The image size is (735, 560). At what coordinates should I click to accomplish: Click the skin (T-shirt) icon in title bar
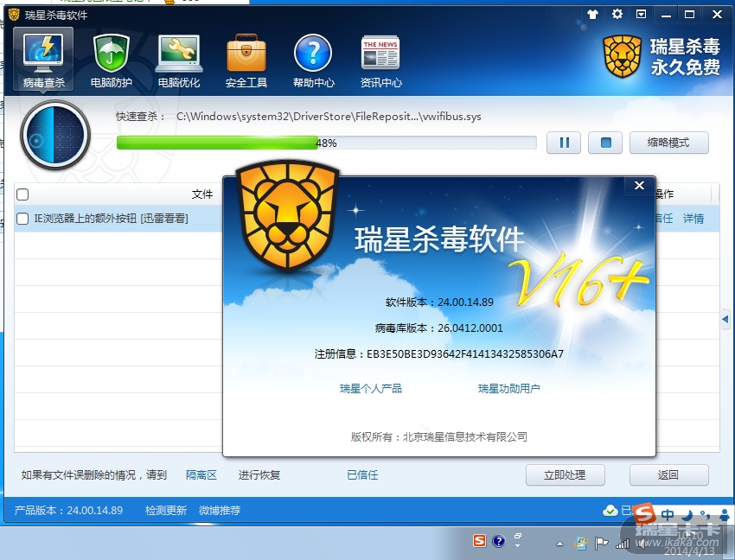click(592, 14)
